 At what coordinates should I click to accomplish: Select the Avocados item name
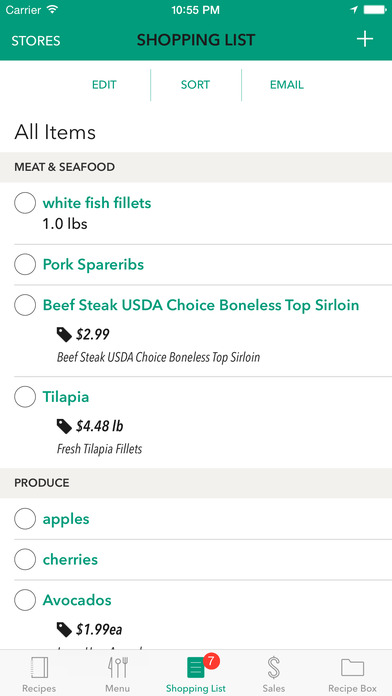click(77, 600)
